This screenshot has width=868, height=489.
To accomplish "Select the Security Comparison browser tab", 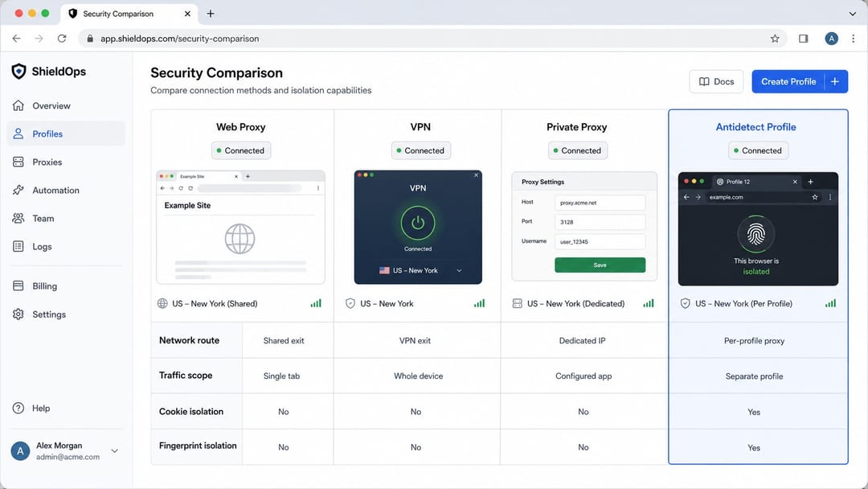I will tap(129, 14).
